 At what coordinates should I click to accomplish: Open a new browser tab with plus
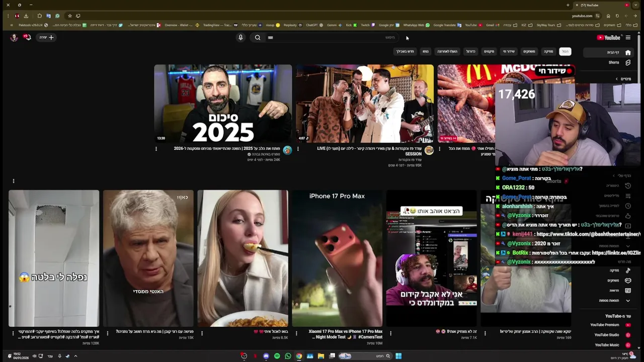568,5
